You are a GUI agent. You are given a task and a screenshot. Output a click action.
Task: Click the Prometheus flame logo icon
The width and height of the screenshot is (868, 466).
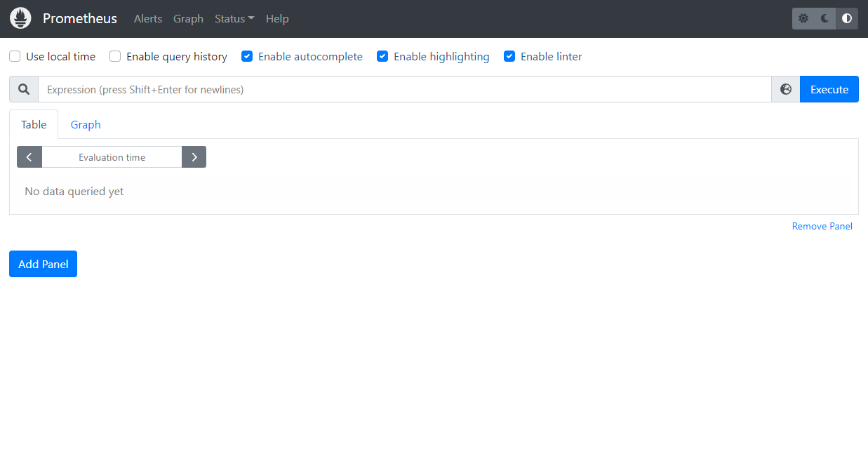(20, 18)
